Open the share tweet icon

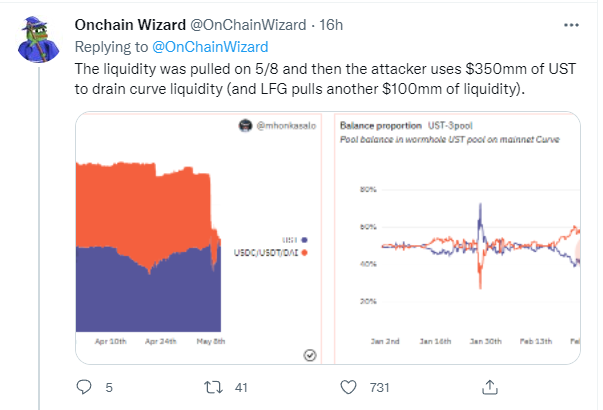(490, 385)
